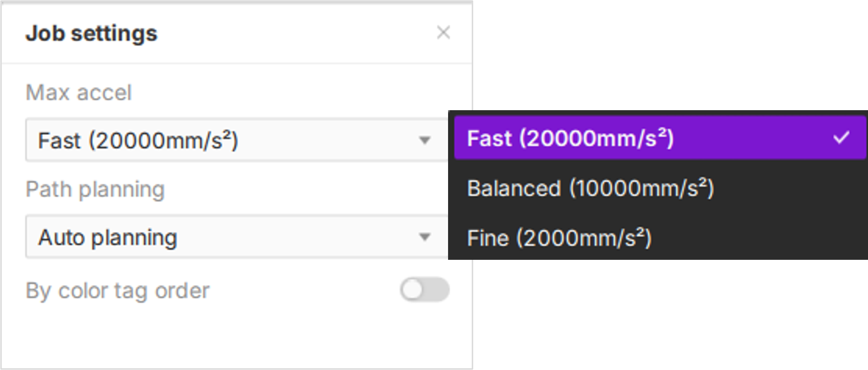Toggle the By color tag order switch
Screen dimensions: 868x370
(x=424, y=290)
